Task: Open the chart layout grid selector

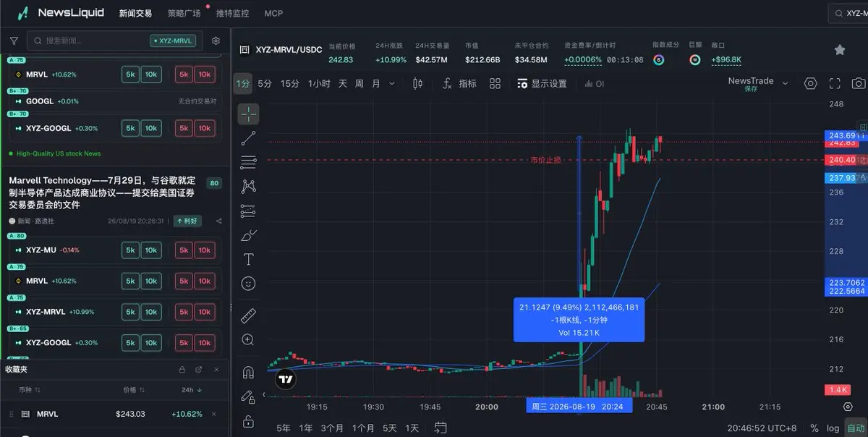Action: coord(495,84)
